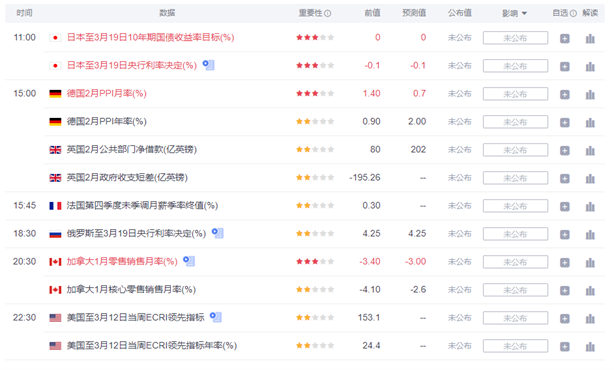
Task: Open 法国第四季度未季调月薪季率终值(%) link
Action: point(142,205)
